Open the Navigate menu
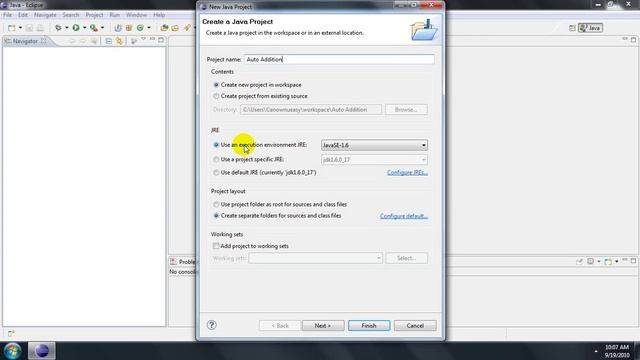 [45, 15]
